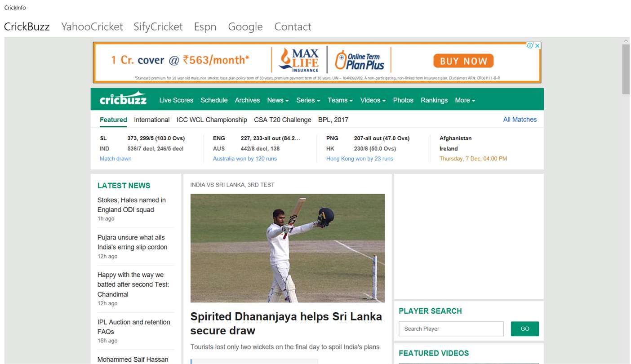Viewport: 631px width, 364px height.
Task: Click the GO button for player search
Action: pyautogui.click(x=525, y=329)
